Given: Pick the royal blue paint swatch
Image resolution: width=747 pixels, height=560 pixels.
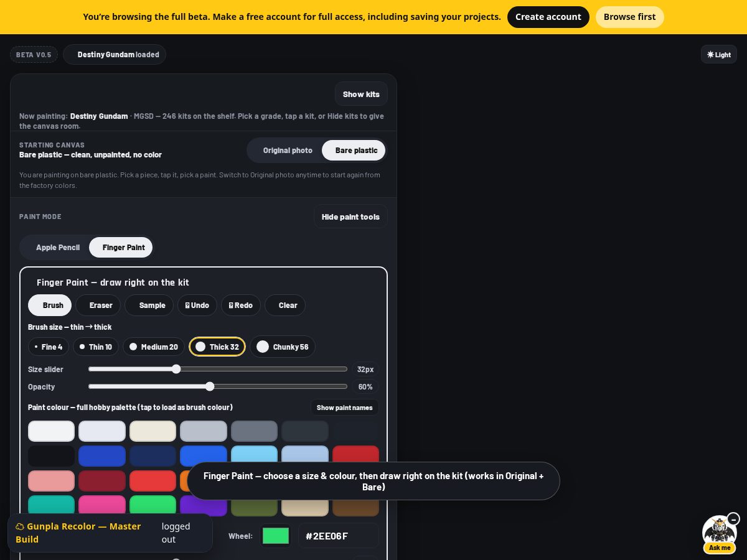Looking at the screenshot, I should [102, 456].
